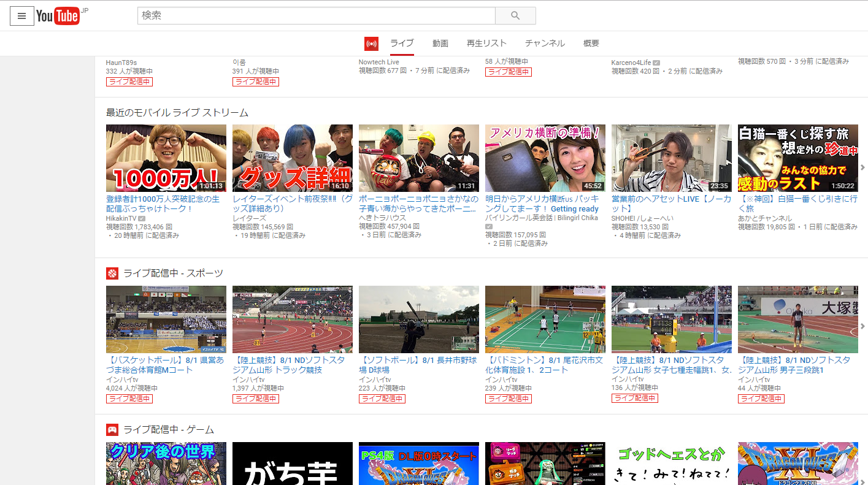The width and height of the screenshot is (868, 485).
Task: Open the トラック競技 live stream thumbnail
Action: tap(293, 319)
